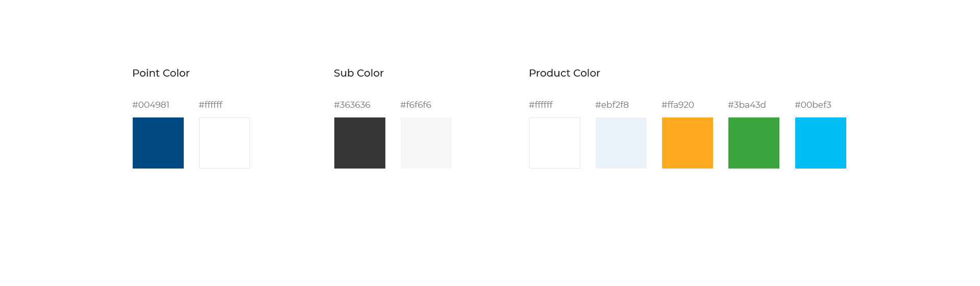
Task: Click the #ffa920 hex code text
Action: (x=678, y=105)
